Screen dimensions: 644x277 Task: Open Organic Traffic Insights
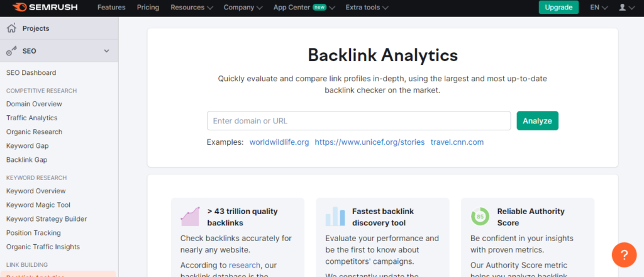43,247
